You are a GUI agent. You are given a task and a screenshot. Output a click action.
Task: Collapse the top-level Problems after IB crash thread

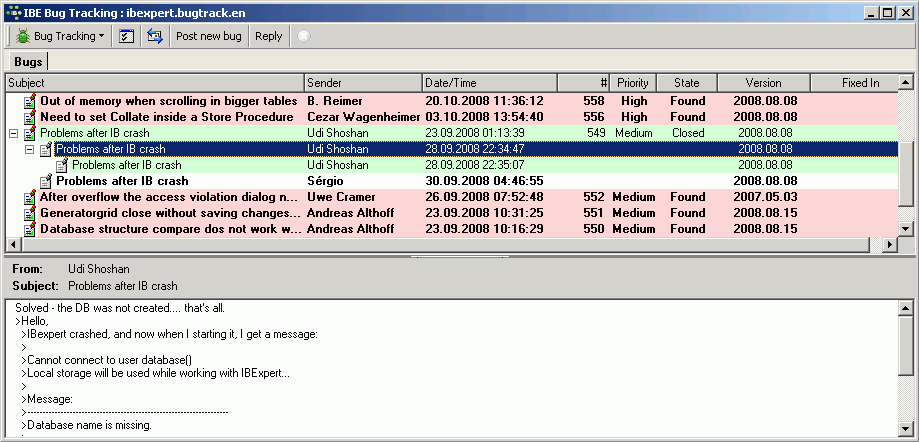coord(13,134)
